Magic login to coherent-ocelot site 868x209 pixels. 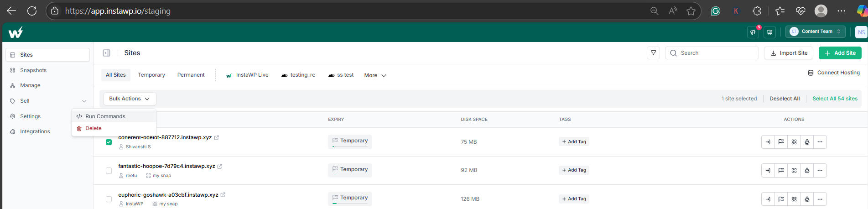[x=768, y=142]
